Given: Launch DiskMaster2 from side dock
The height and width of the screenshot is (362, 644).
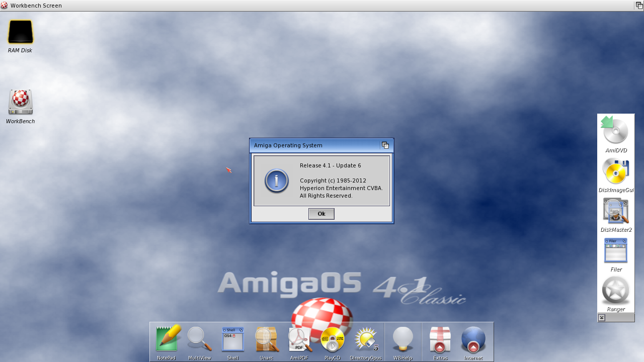Looking at the screenshot, I should pyautogui.click(x=616, y=211).
